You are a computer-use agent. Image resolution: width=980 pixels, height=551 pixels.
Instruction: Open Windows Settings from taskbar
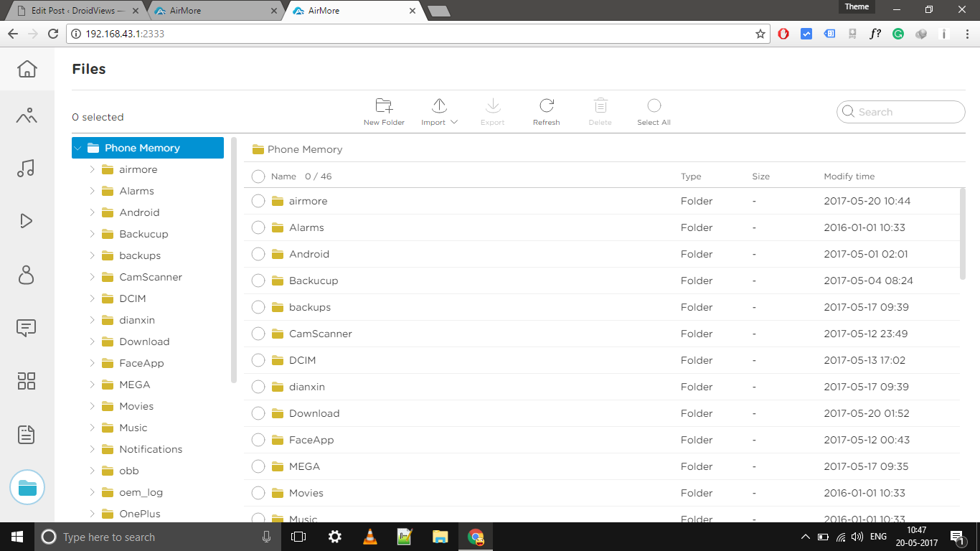[x=334, y=537]
